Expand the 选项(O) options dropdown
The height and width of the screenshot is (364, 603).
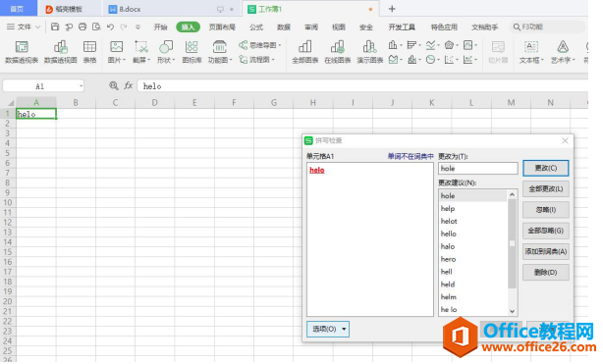(328, 329)
